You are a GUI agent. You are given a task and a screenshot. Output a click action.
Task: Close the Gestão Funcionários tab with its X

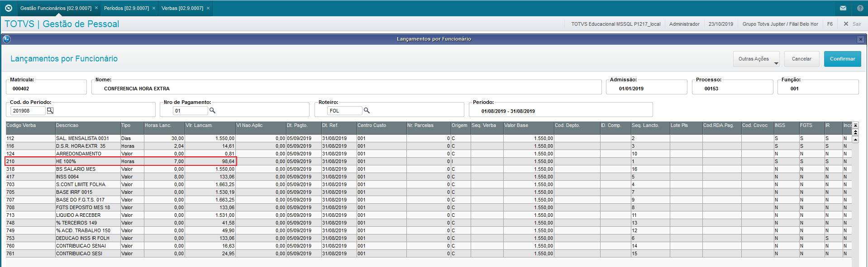[x=96, y=8]
